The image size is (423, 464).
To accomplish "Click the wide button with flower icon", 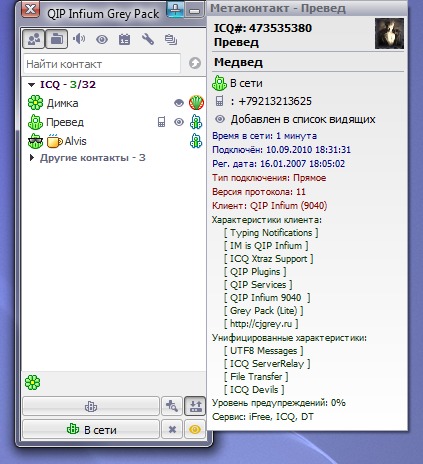I will pyautogui.click(x=91, y=406).
